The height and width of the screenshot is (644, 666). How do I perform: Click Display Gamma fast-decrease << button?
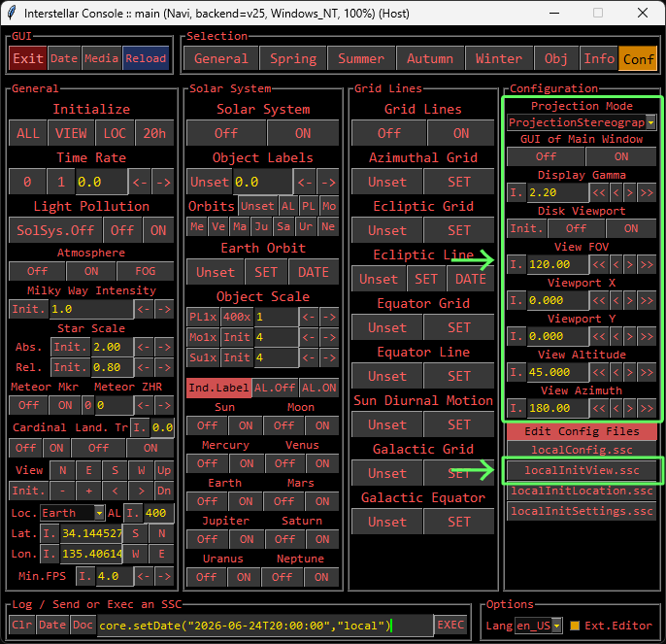click(599, 192)
